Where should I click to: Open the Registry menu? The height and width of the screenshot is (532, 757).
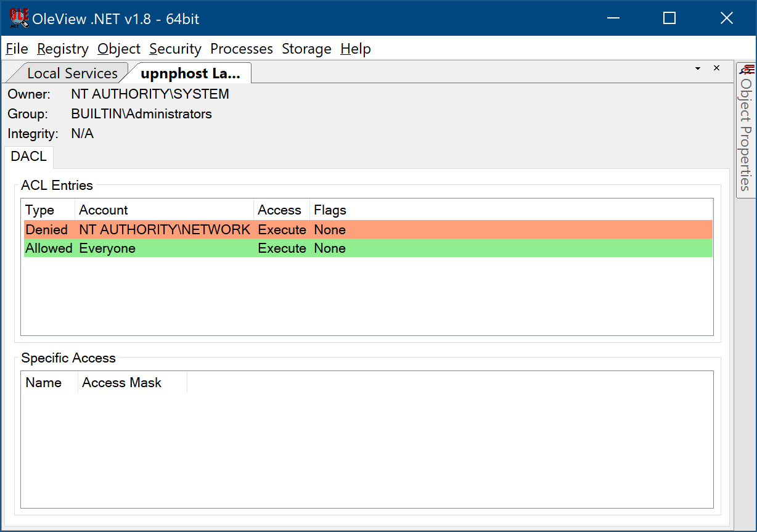(63, 49)
